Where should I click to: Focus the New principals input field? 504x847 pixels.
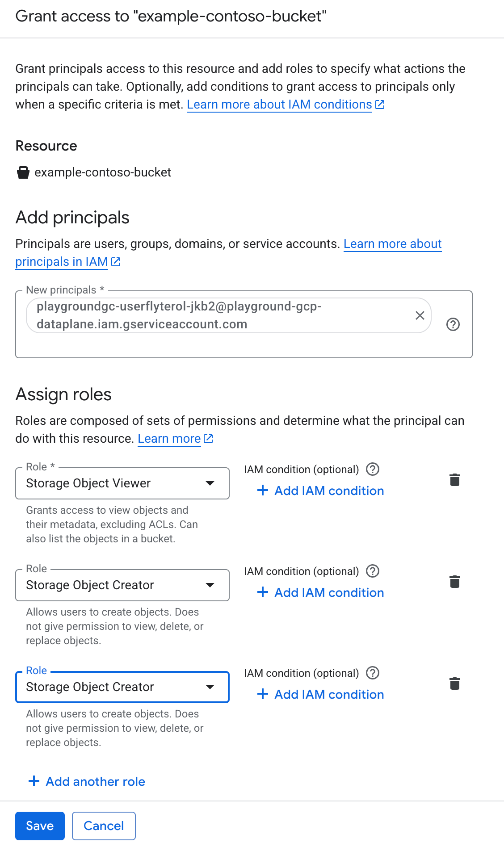[223, 346]
